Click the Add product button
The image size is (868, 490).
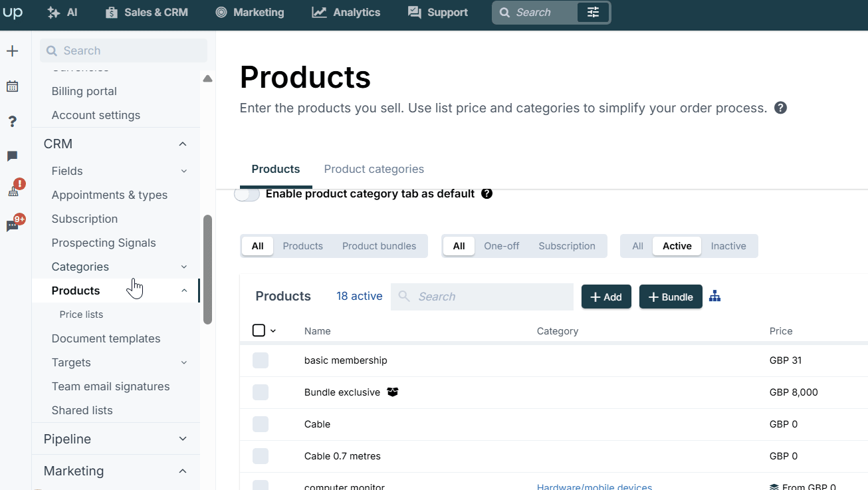pos(606,297)
